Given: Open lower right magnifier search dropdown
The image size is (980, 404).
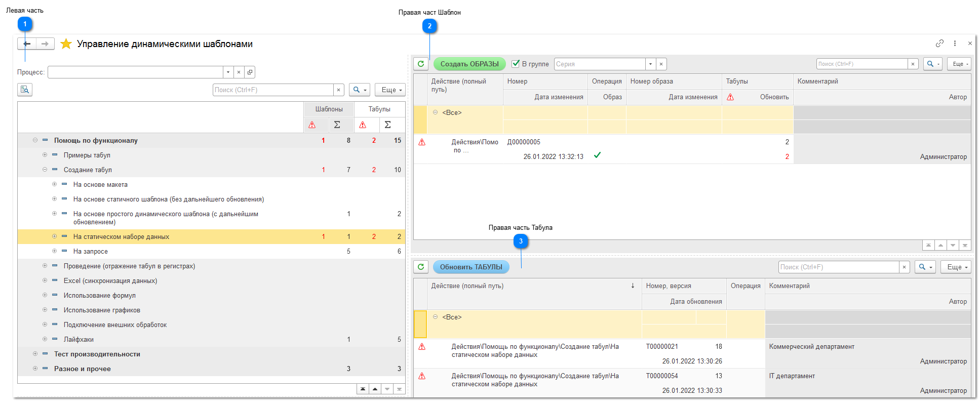Looking at the screenshot, I should click(x=925, y=267).
